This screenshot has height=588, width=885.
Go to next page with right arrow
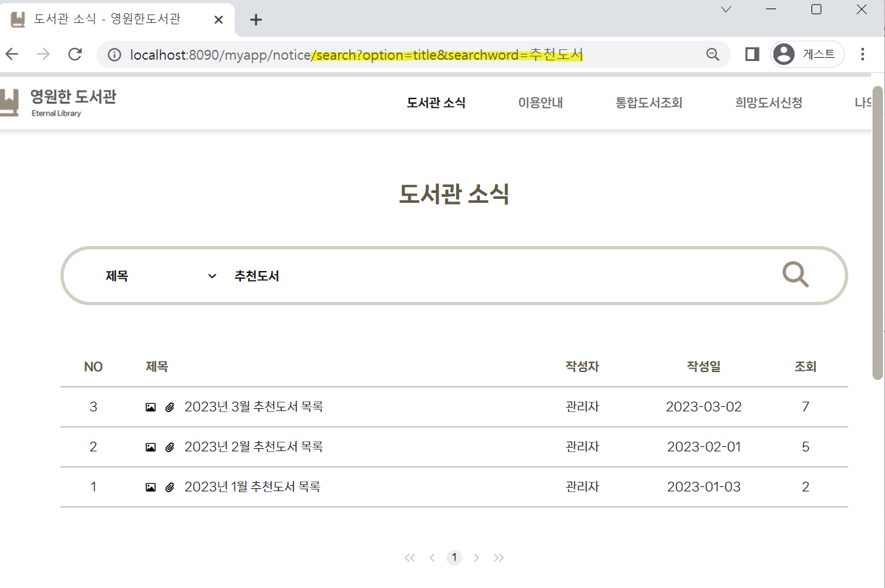pos(477,558)
